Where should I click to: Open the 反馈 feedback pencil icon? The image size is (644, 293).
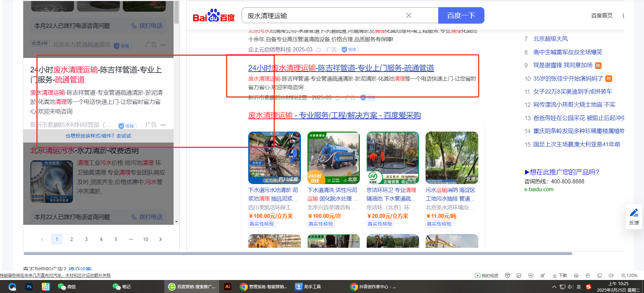pos(634,213)
